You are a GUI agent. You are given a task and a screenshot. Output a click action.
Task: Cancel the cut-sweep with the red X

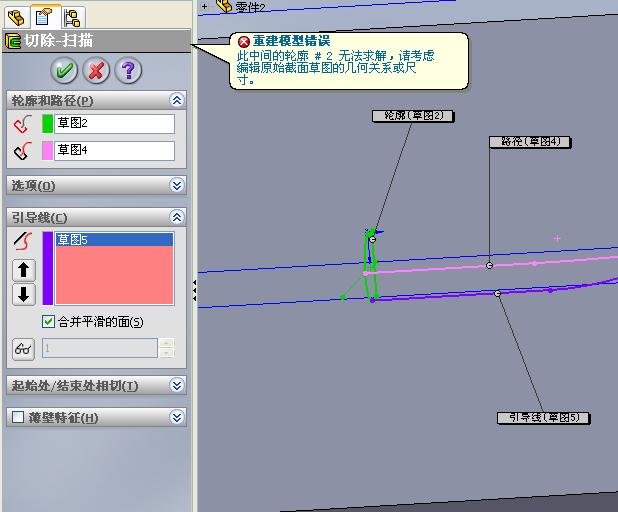click(x=96, y=71)
